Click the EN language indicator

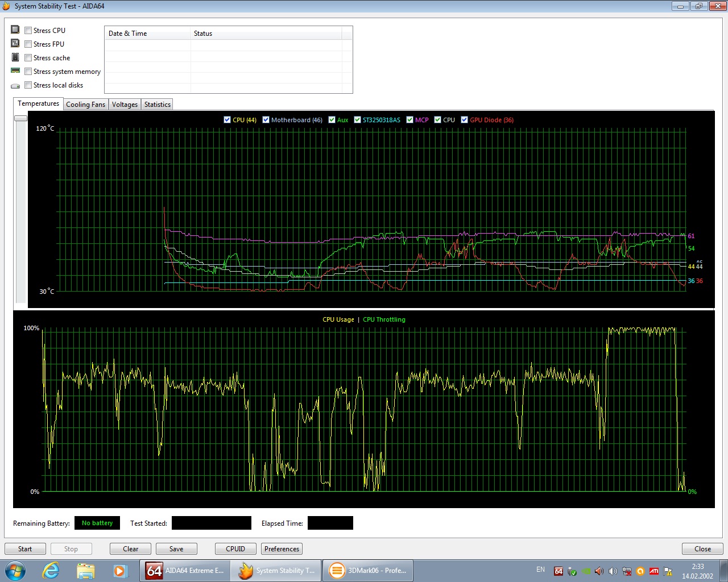[x=540, y=569]
